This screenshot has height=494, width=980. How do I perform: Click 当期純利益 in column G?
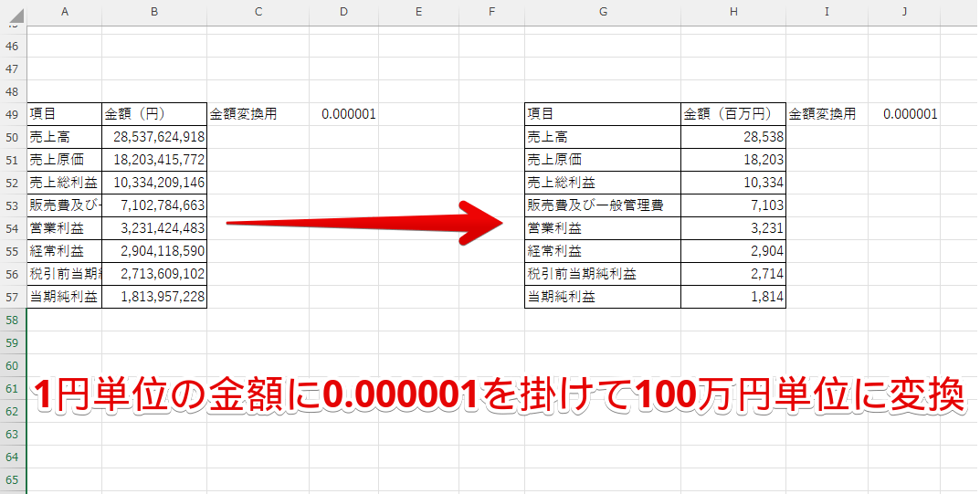pos(603,298)
